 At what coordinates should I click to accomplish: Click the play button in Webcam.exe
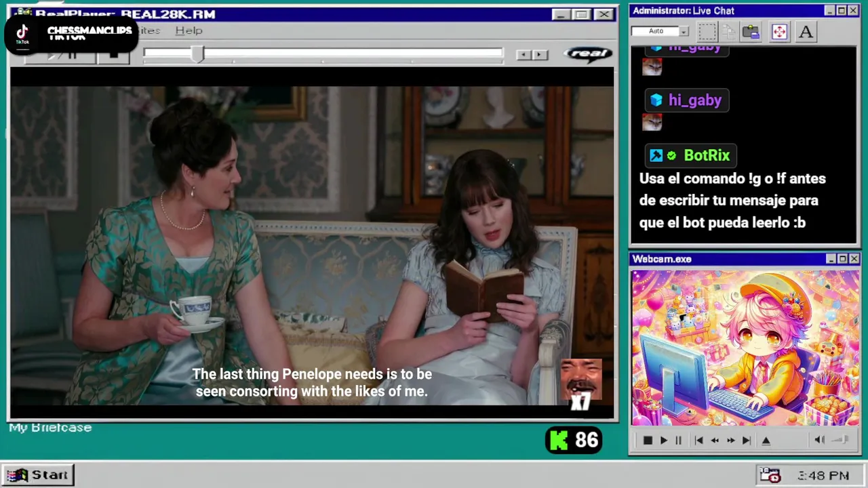663,441
